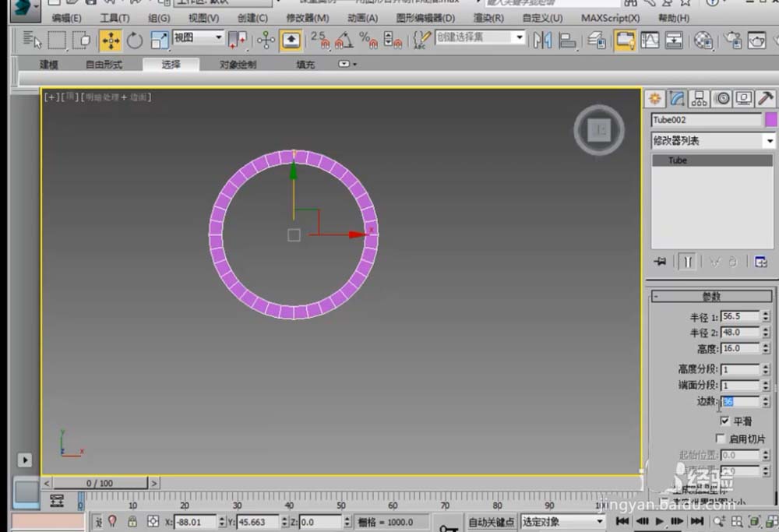
Task: Toggle the keyboard shortcut override icon
Action: click(x=291, y=41)
